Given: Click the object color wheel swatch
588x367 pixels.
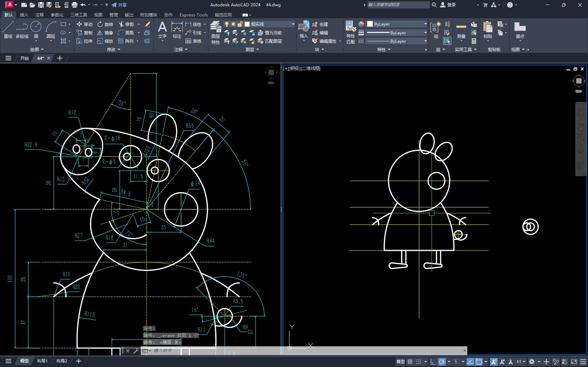Looking at the screenshot, I should pyautogui.click(x=361, y=24).
